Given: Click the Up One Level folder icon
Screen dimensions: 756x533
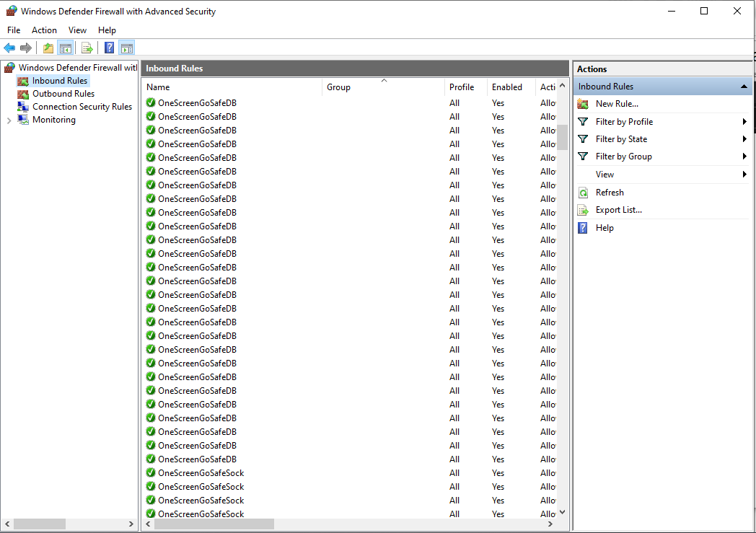Looking at the screenshot, I should 48,48.
